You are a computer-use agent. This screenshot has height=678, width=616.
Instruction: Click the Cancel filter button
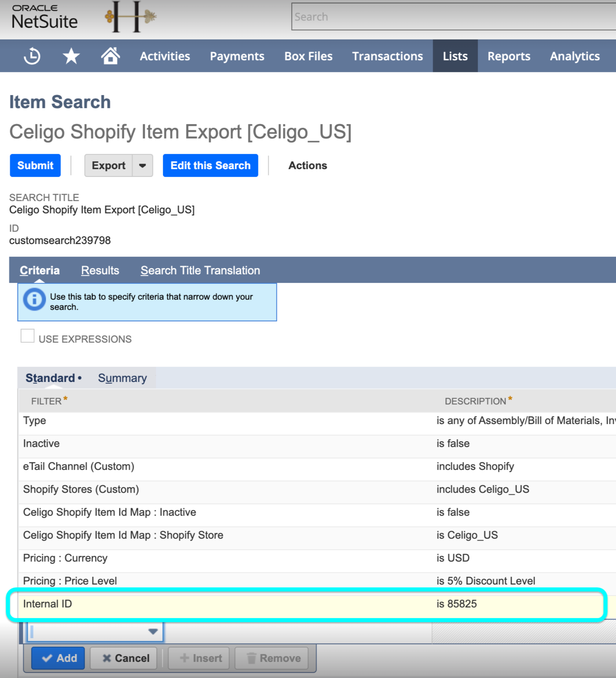click(x=124, y=658)
